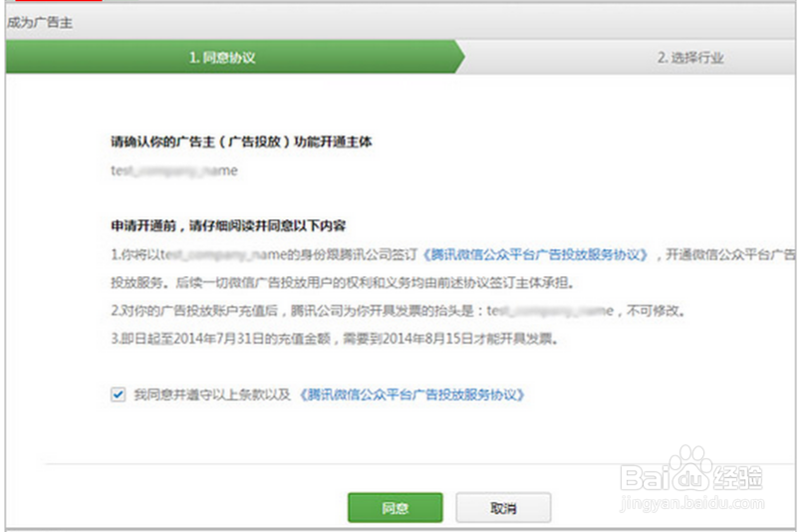Screen dimensions: 809x532
Task: Uncheck the 我同意并遵守以上条款 checkbox
Action: [119, 395]
